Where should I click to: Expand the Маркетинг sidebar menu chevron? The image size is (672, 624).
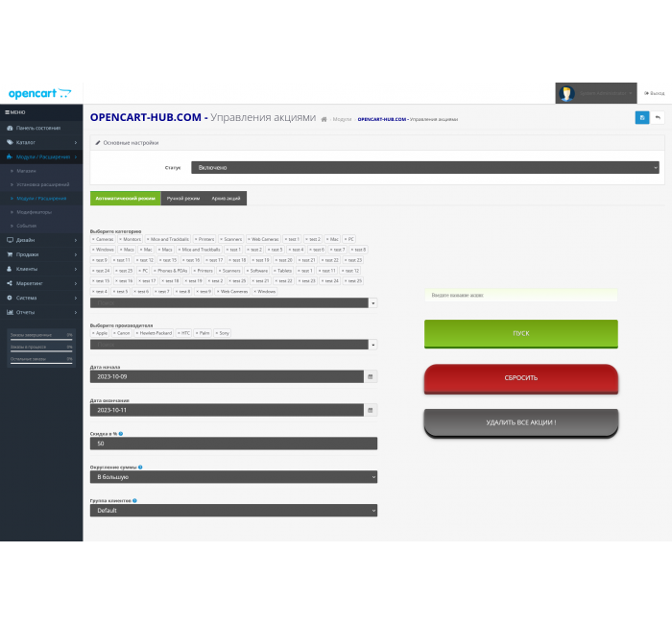76,283
